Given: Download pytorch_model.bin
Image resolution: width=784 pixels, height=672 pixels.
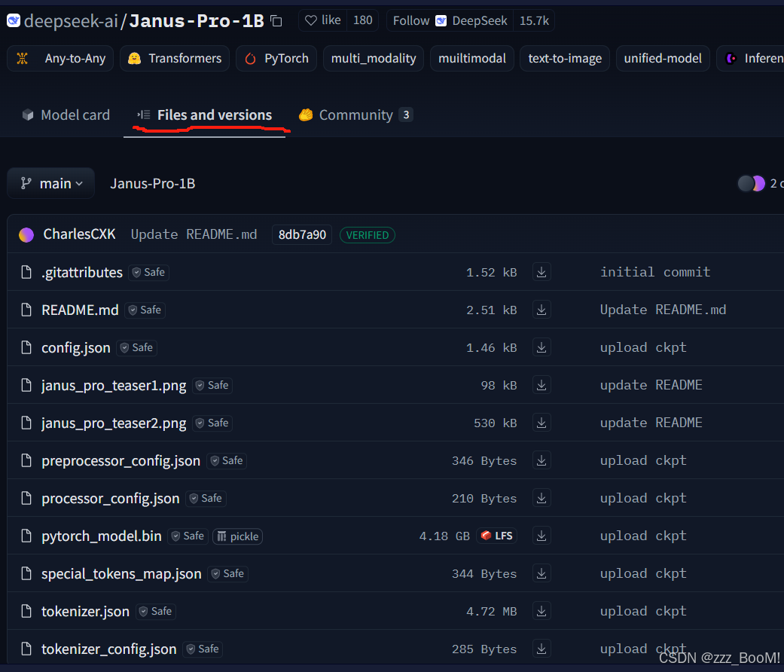Looking at the screenshot, I should (x=541, y=536).
